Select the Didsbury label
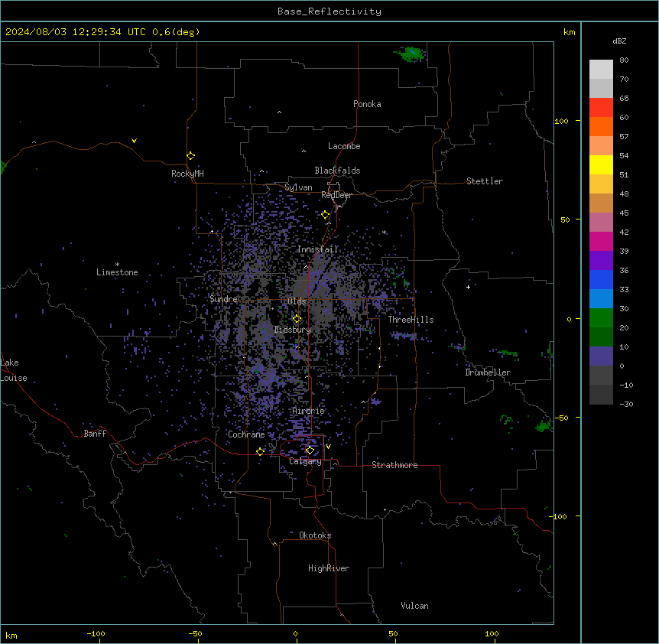The width and height of the screenshot is (659, 644). pyautogui.click(x=293, y=330)
